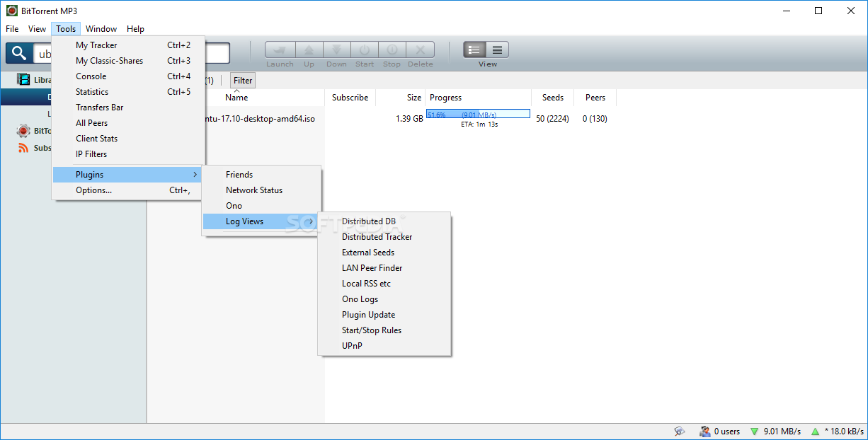Open the Window menu

[x=101, y=29]
